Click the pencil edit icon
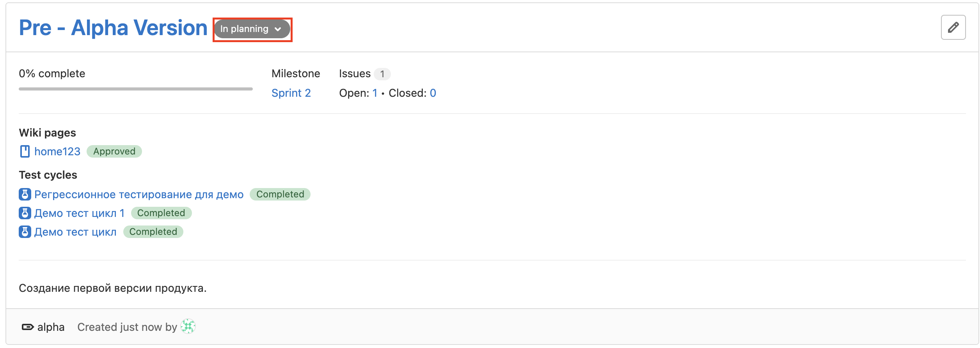 point(953,27)
